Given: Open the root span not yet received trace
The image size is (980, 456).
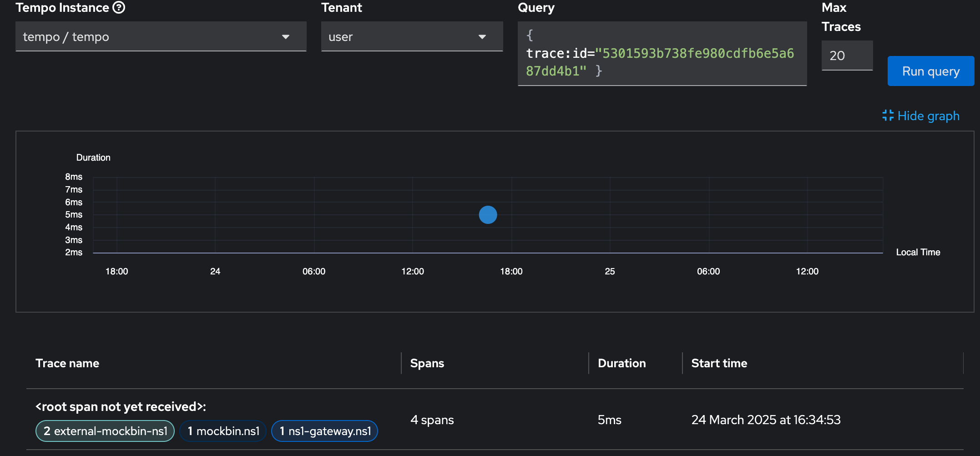Looking at the screenshot, I should point(121,406).
